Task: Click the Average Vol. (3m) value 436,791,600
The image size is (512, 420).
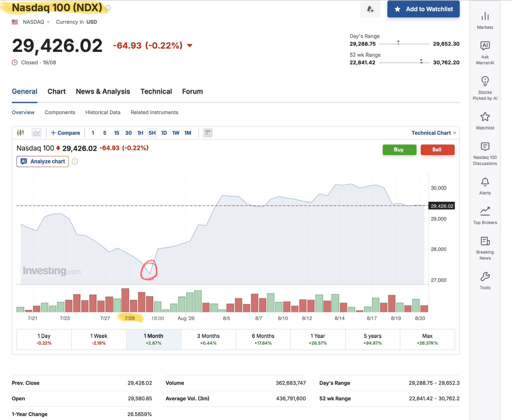Action: pyautogui.click(x=291, y=398)
